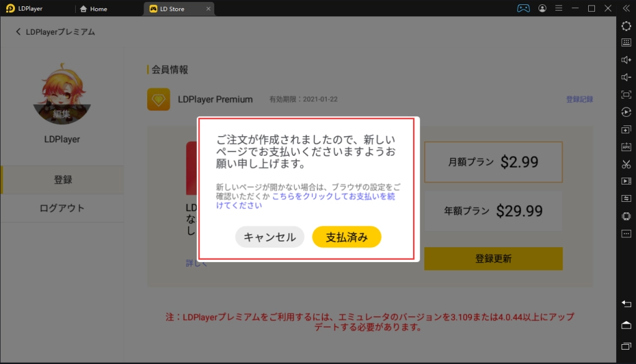
Task: Click install APK icon
Action: 626,147
